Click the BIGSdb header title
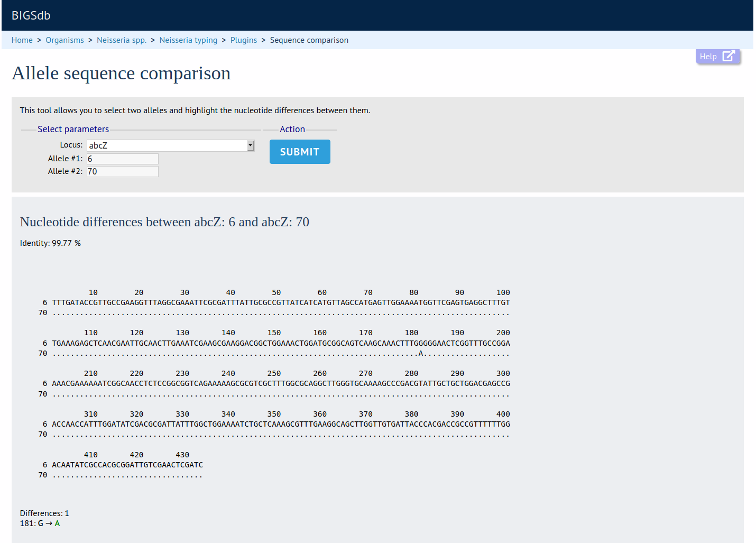 (x=31, y=15)
